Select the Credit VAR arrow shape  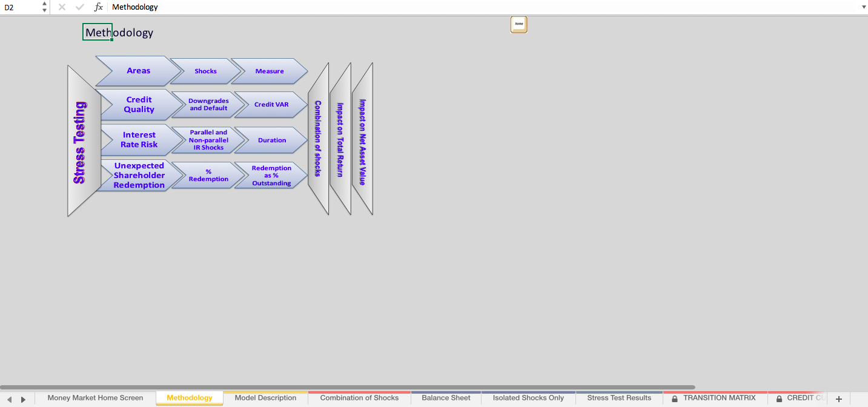(270, 105)
